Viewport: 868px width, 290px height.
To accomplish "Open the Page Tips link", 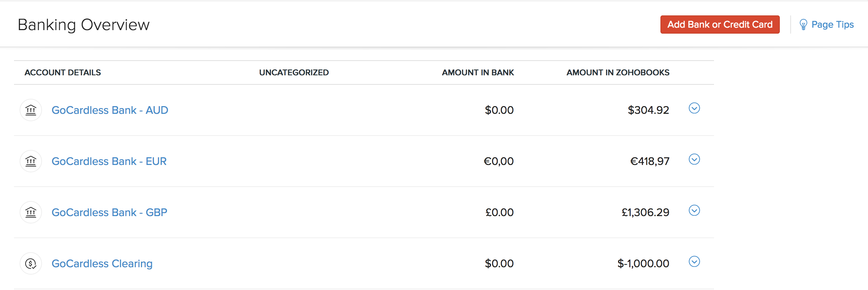I will click(832, 25).
